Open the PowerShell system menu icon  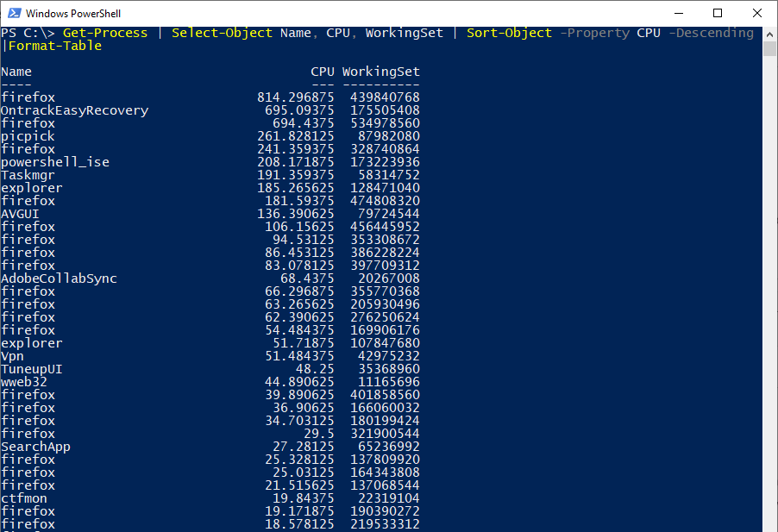coord(12,13)
